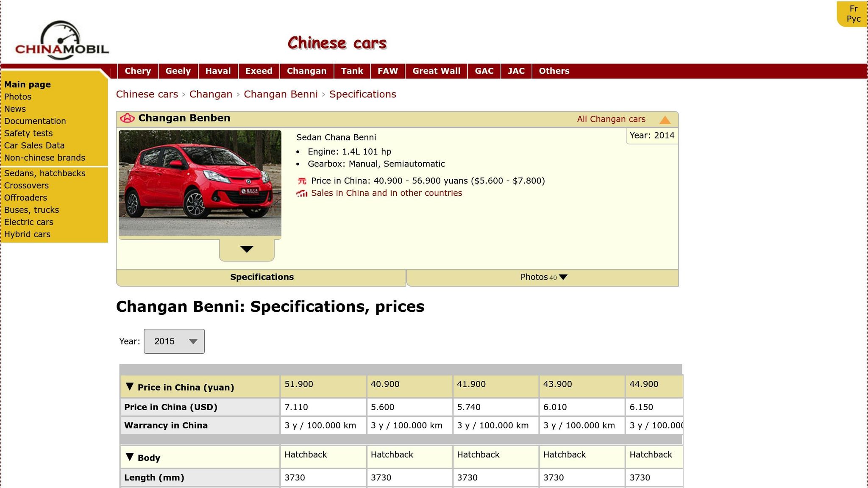Screen dimensions: 868x488
Task: Click the 6.010 USD price cell
Action: [x=582, y=407]
